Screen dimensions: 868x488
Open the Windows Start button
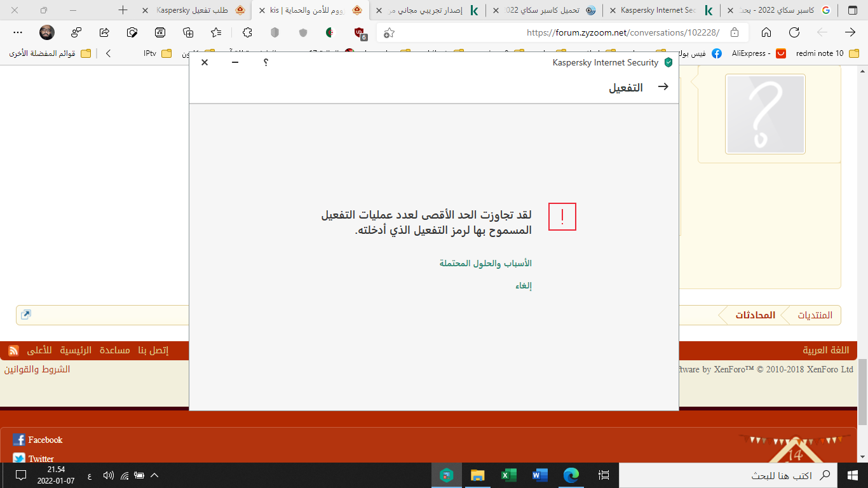[853, 475]
